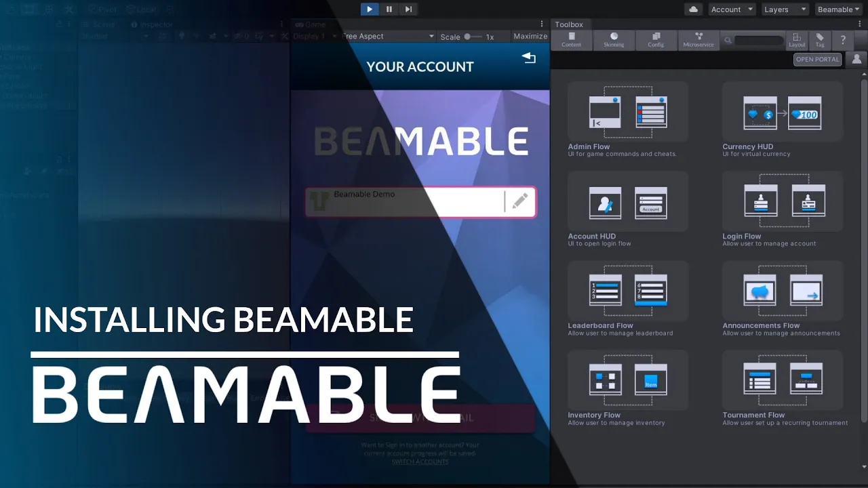Click 'Allow user set up a recurring tournament' text

tap(785, 422)
